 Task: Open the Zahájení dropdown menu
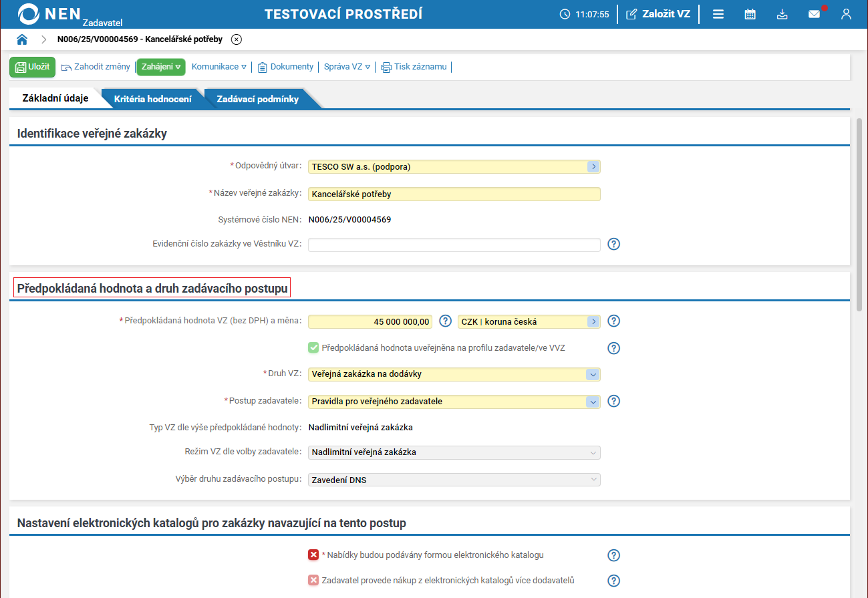coord(161,67)
